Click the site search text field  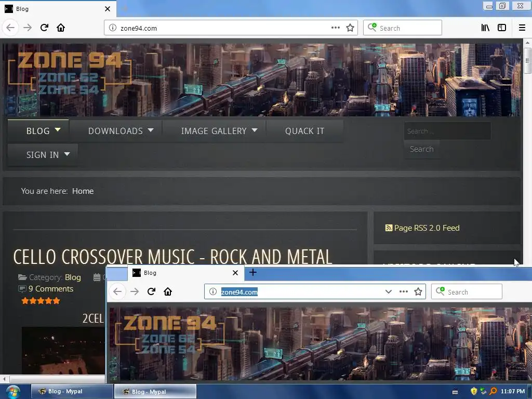(447, 131)
